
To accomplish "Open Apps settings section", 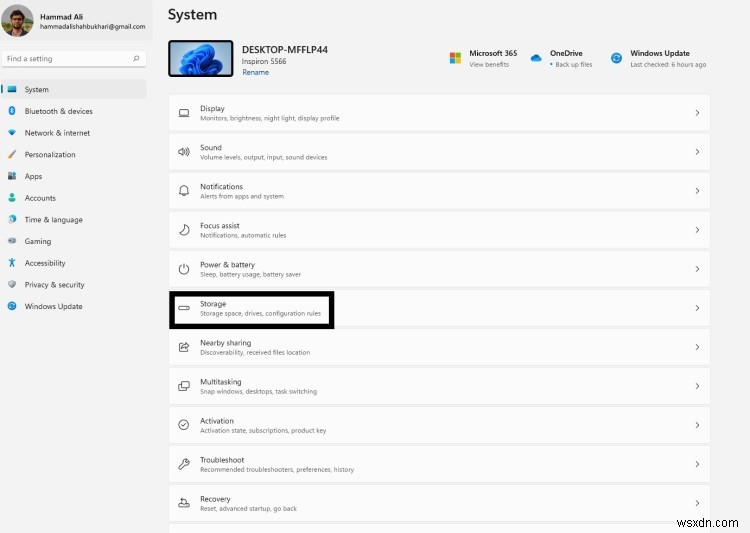I will click(x=74, y=176).
